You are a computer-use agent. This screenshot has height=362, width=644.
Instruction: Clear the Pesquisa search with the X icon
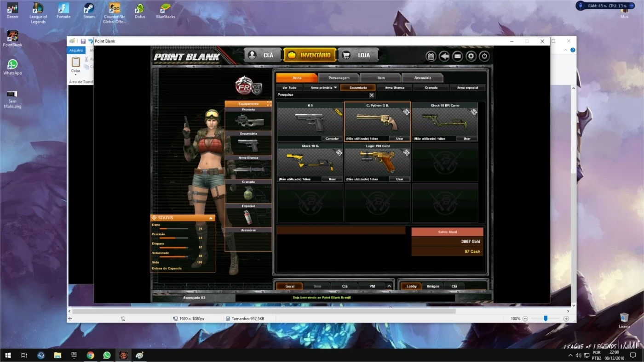(372, 95)
